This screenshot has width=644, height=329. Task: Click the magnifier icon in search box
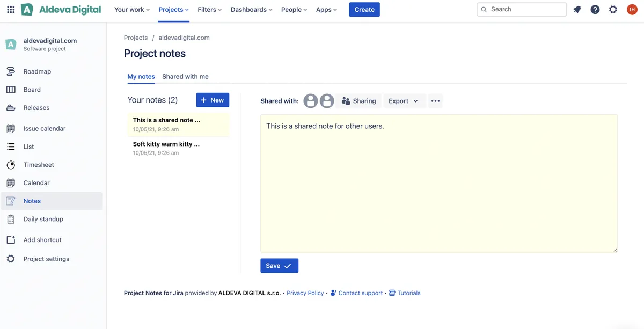coord(484,10)
